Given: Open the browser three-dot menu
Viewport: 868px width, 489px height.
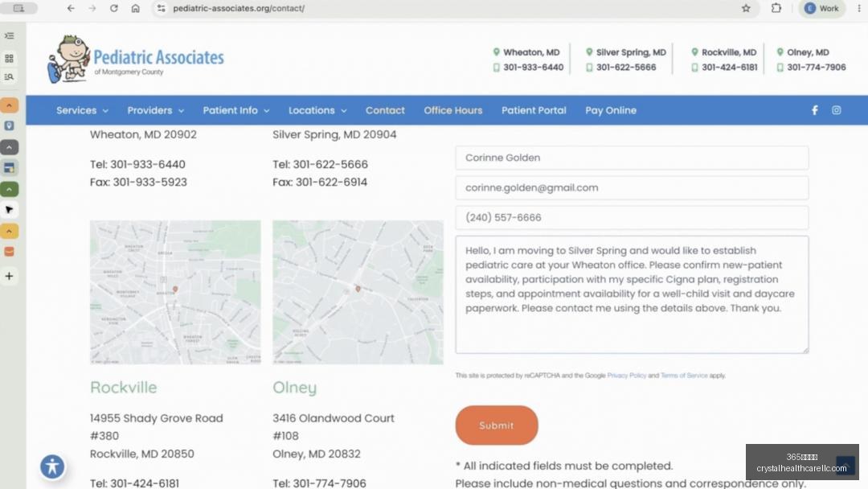Looking at the screenshot, I should [859, 8].
